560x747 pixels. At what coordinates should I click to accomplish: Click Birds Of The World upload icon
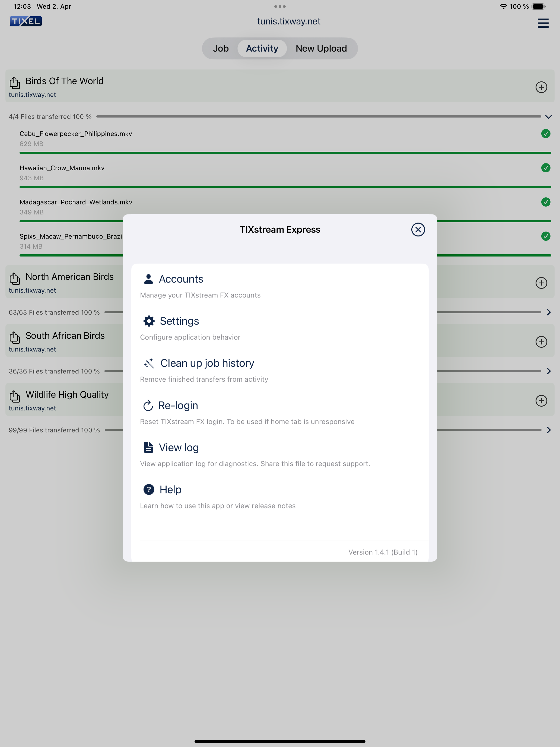(x=14, y=83)
